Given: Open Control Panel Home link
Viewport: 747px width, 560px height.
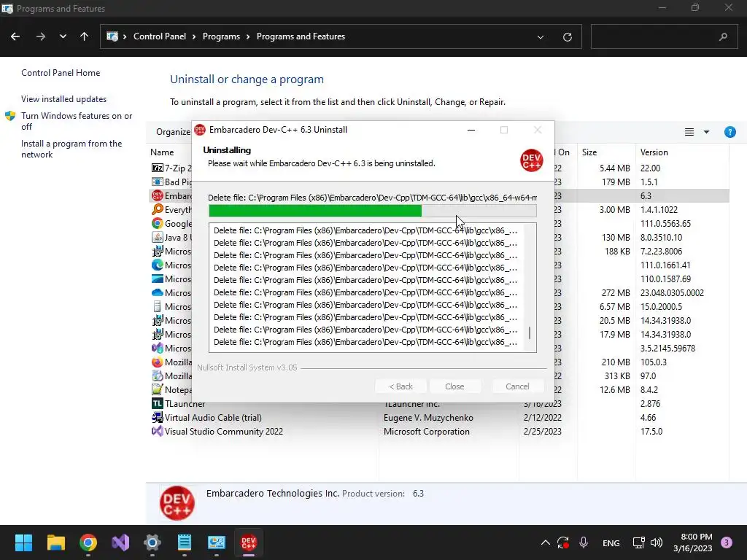Looking at the screenshot, I should point(61,73).
